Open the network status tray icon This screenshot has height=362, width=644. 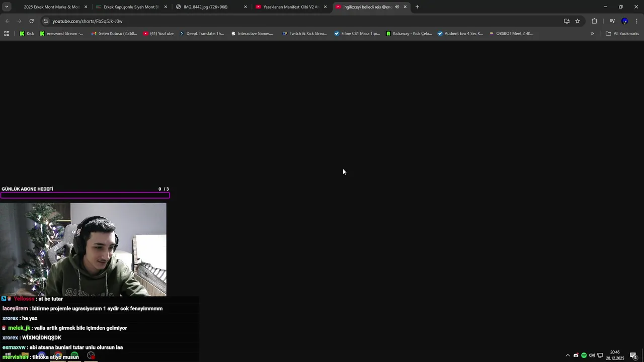pyautogui.click(x=600, y=355)
